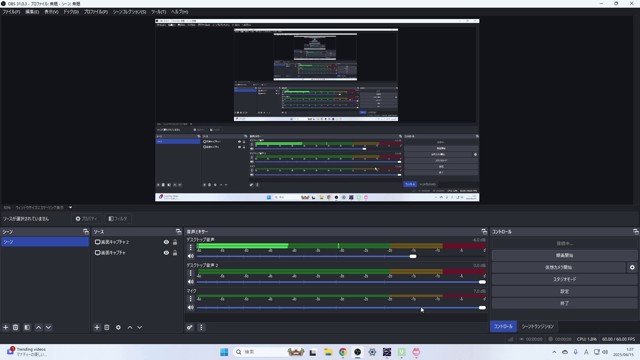Open the preview scaling dropdown arrow

[x=70, y=207]
